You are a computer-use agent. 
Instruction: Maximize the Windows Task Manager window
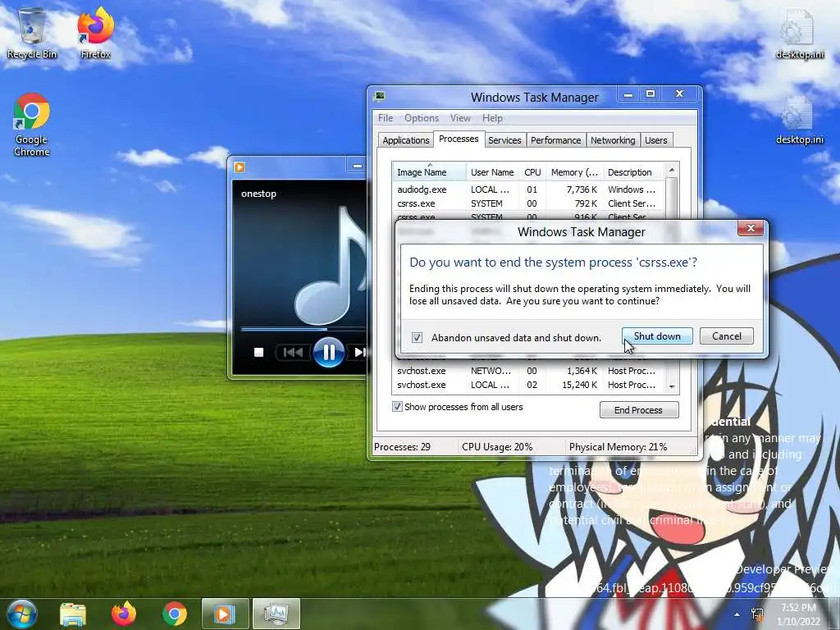click(x=650, y=94)
